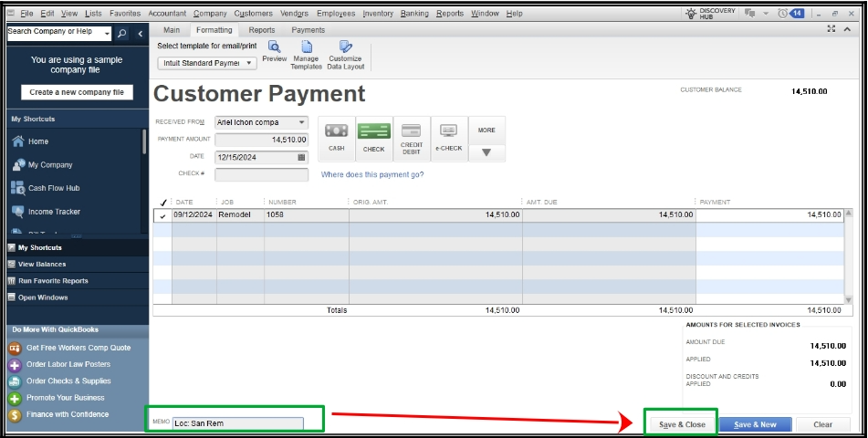Open the date calendar picker icon

[301, 157]
